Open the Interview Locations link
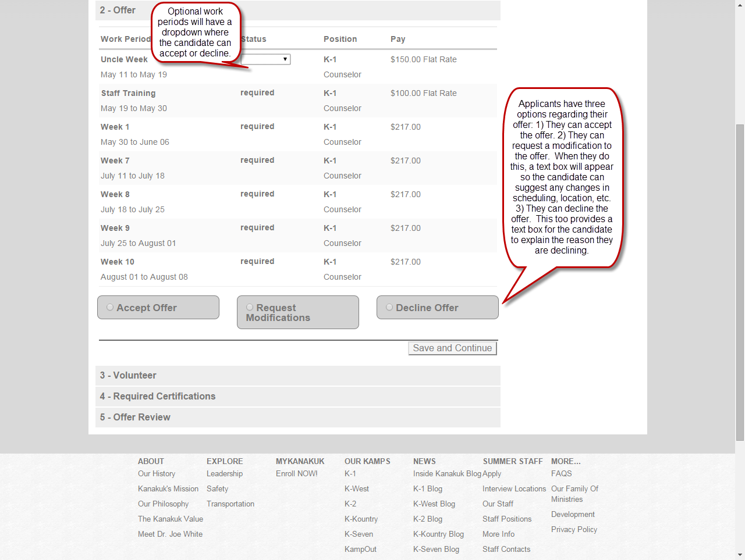The image size is (745, 560). [514, 489]
